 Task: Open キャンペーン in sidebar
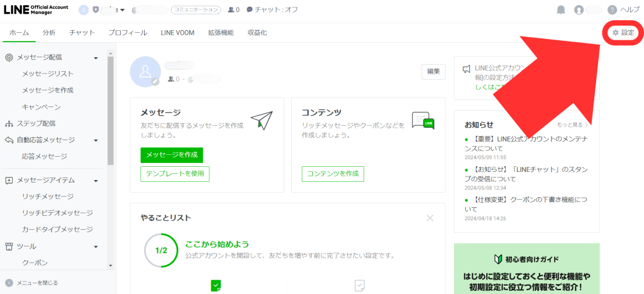tap(42, 107)
